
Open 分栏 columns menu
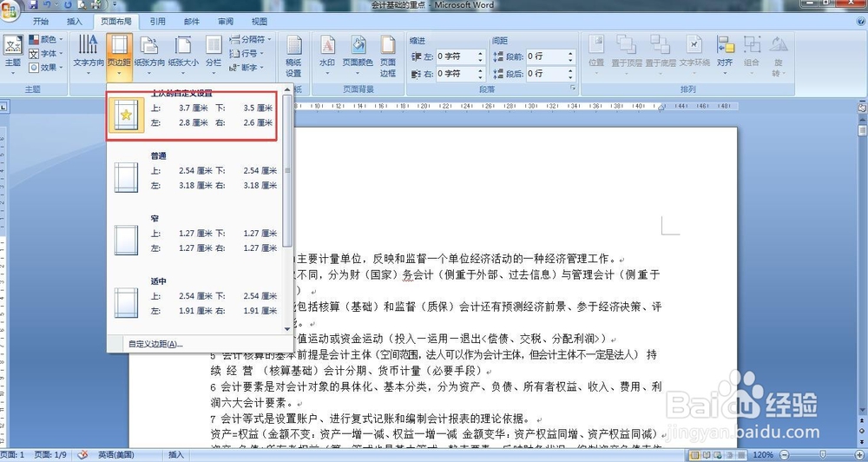pos(214,54)
